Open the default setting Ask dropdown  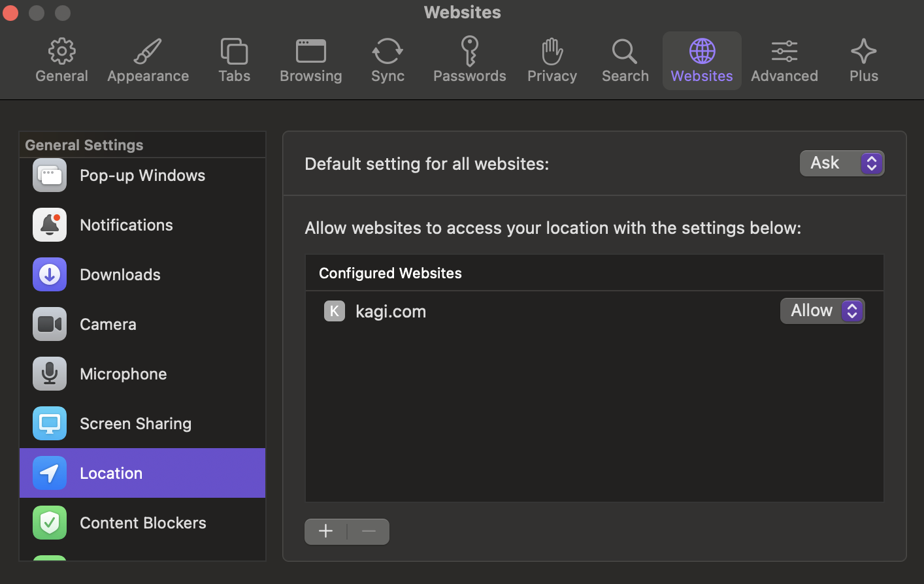(842, 163)
